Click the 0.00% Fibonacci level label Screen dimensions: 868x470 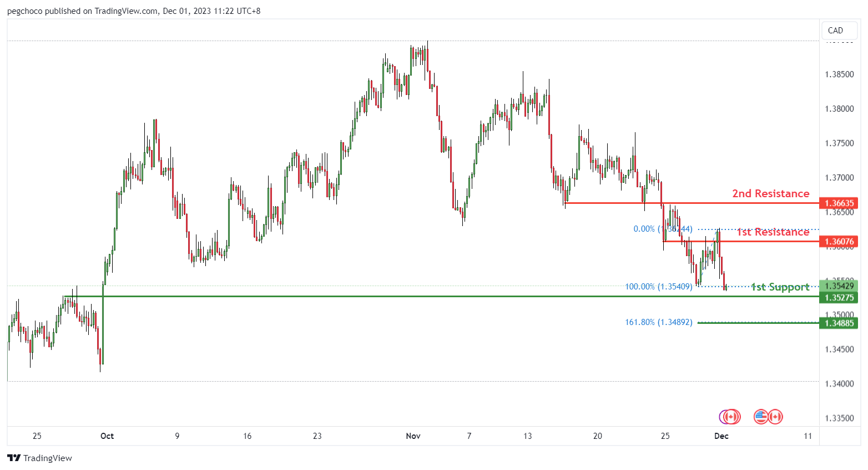[x=663, y=229]
